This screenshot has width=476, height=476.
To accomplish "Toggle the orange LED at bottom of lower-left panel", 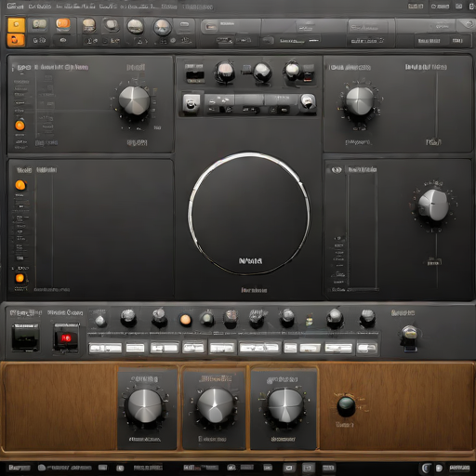I will tap(20, 278).
